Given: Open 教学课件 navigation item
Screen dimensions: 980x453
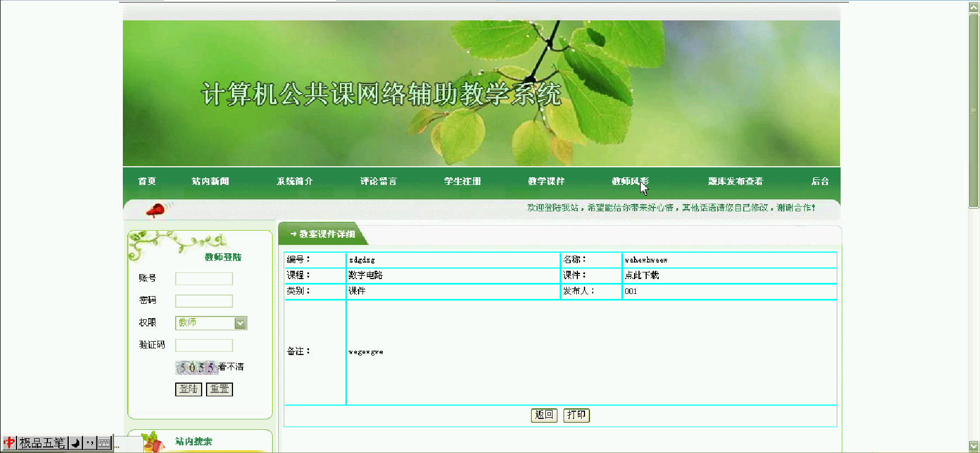Looking at the screenshot, I should pyautogui.click(x=546, y=181).
